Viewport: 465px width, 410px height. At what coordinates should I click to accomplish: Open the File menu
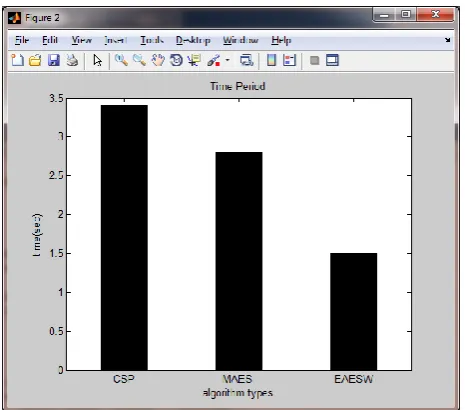[22, 40]
